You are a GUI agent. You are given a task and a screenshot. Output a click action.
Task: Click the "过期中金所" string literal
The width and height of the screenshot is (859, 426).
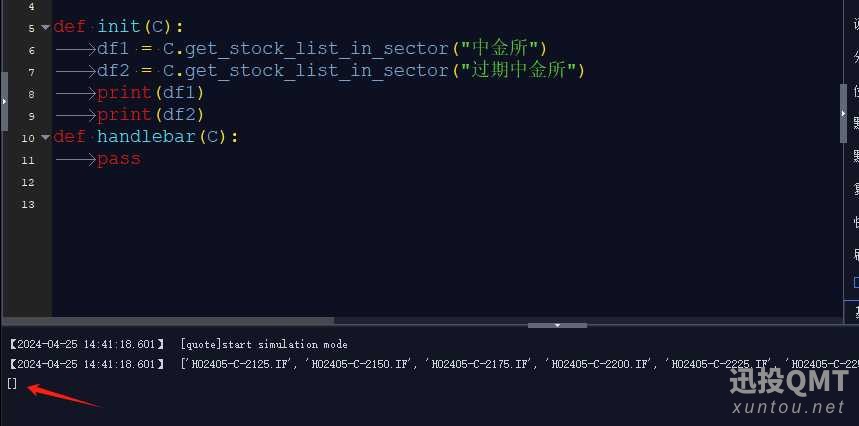pyautogui.click(x=517, y=71)
